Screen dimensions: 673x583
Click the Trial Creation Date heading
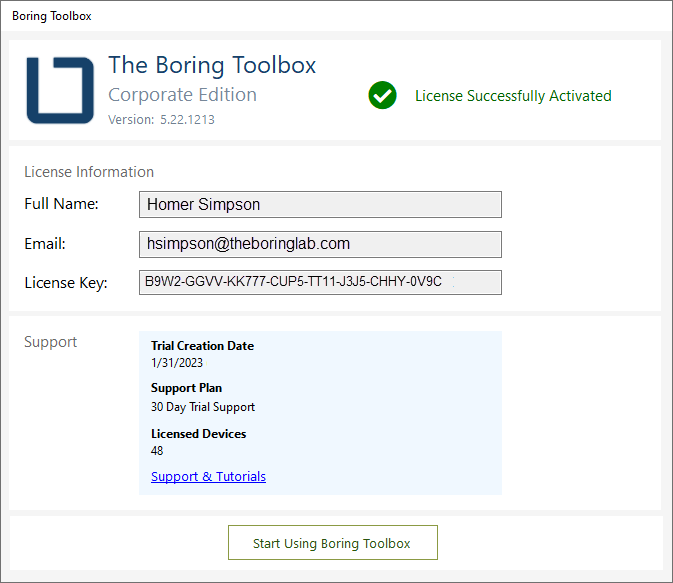coord(202,346)
